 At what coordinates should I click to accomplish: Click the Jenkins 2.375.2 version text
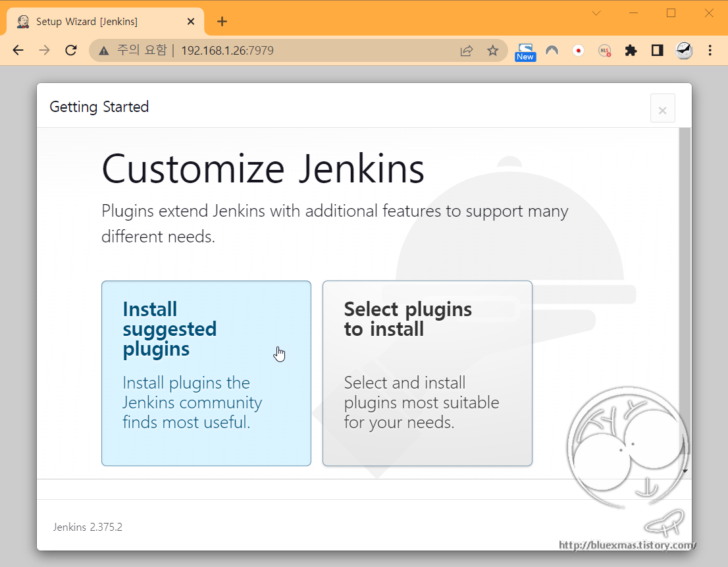pyautogui.click(x=88, y=527)
